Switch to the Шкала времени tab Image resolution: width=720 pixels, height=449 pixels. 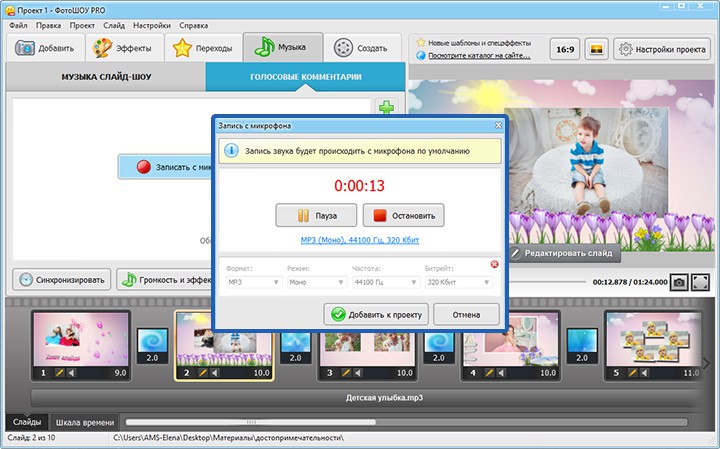coord(85,421)
